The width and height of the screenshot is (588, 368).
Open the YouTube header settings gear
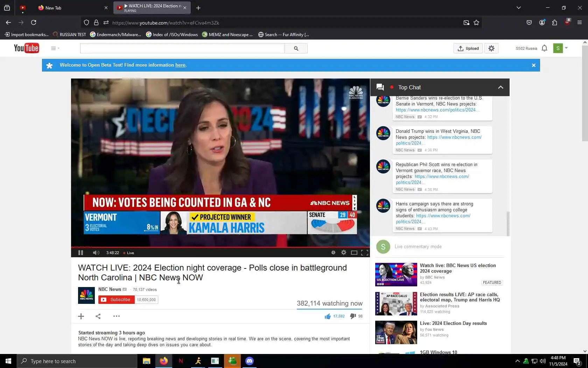click(491, 48)
